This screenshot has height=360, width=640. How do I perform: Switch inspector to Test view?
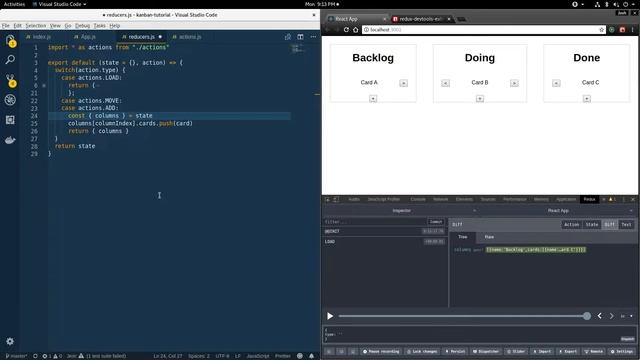tap(626, 224)
